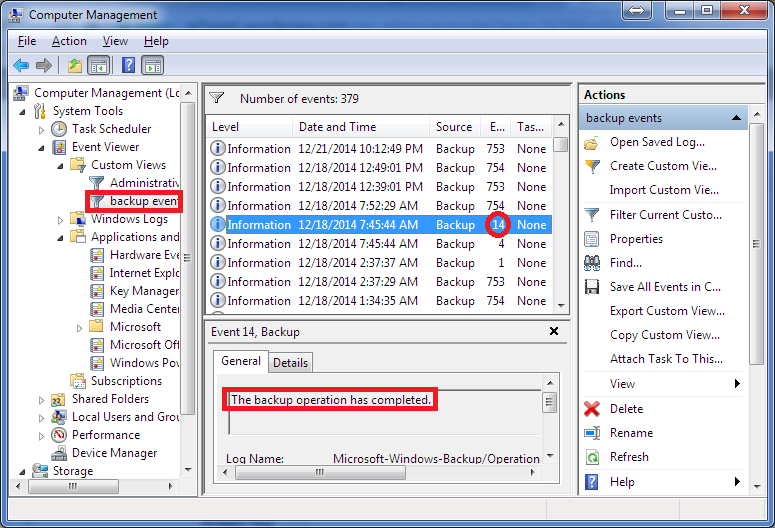775x528 pixels.
Task: Sort events by the Date and Time column header
Action: pyautogui.click(x=361, y=127)
